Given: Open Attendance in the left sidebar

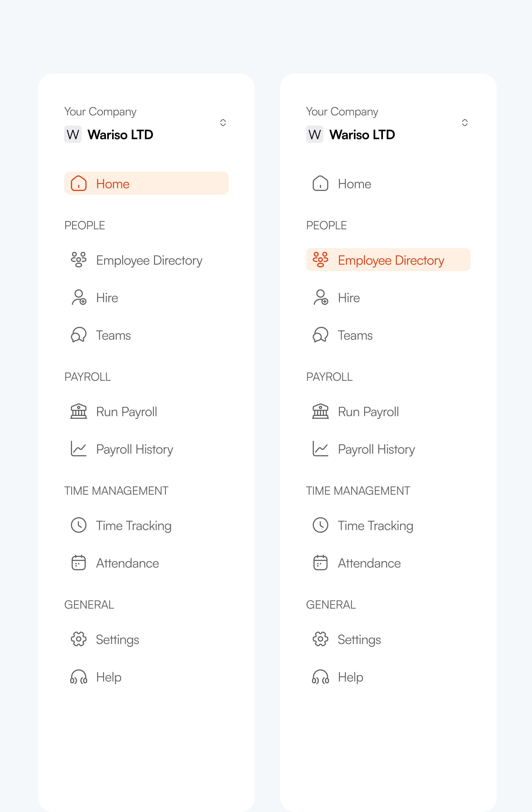Looking at the screenshot, I should pyautogui.click(x=147, y=563).
